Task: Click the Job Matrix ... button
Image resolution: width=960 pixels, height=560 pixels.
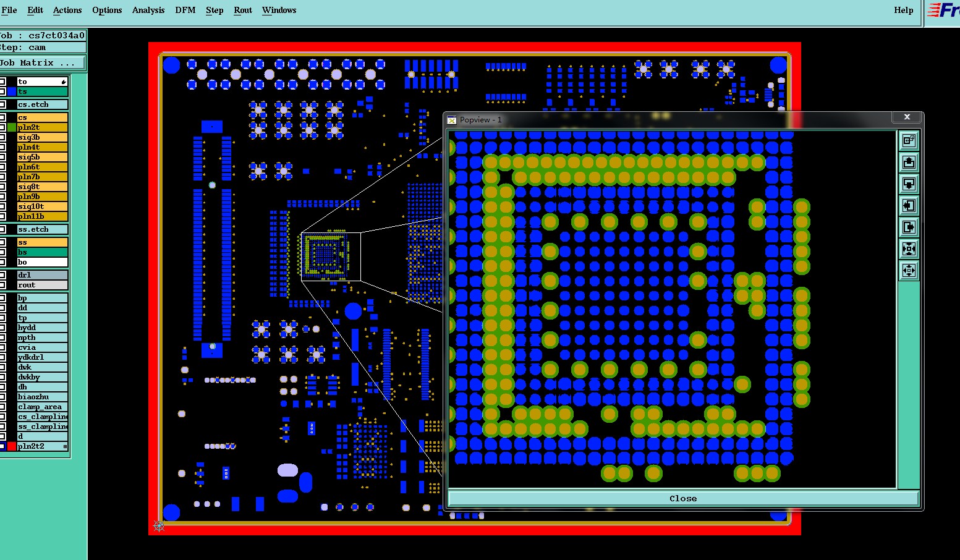Action: 43,62
